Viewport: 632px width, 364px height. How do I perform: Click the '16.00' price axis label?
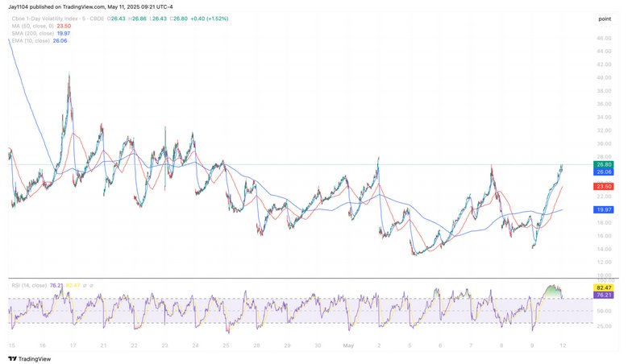[604, 236]
